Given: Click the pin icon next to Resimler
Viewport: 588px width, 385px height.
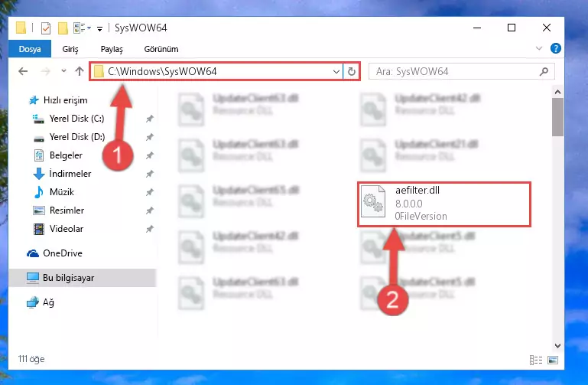Looking at the screenshot, I should (x=150, y=210).
